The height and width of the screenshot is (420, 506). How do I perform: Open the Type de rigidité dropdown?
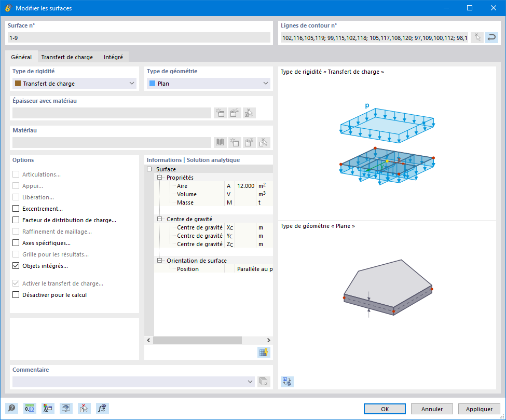click(74, 83)
